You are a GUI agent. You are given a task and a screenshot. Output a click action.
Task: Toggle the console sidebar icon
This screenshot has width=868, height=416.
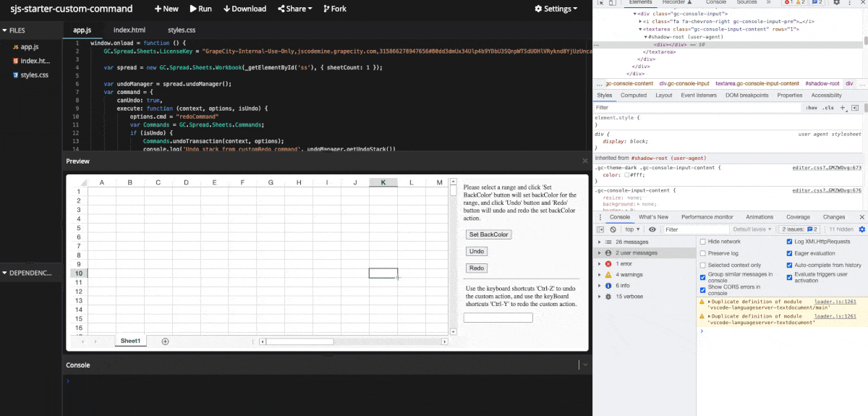click(600, 229)
